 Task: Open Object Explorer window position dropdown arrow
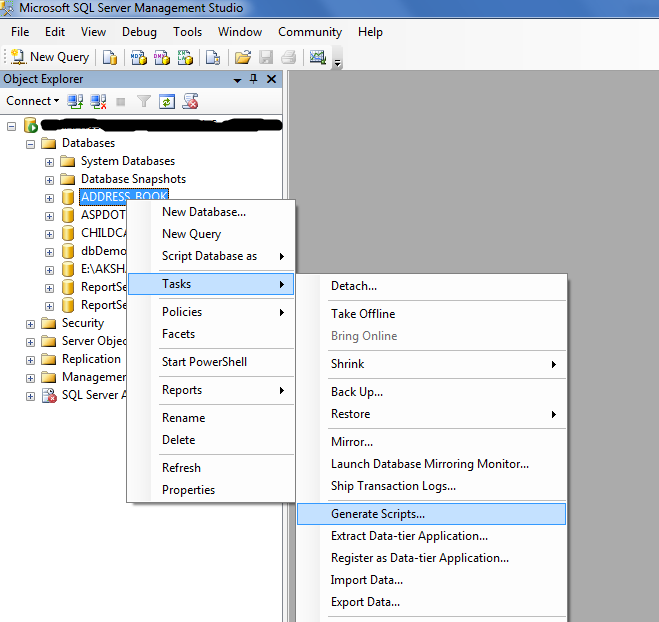[x=237, y=80]
